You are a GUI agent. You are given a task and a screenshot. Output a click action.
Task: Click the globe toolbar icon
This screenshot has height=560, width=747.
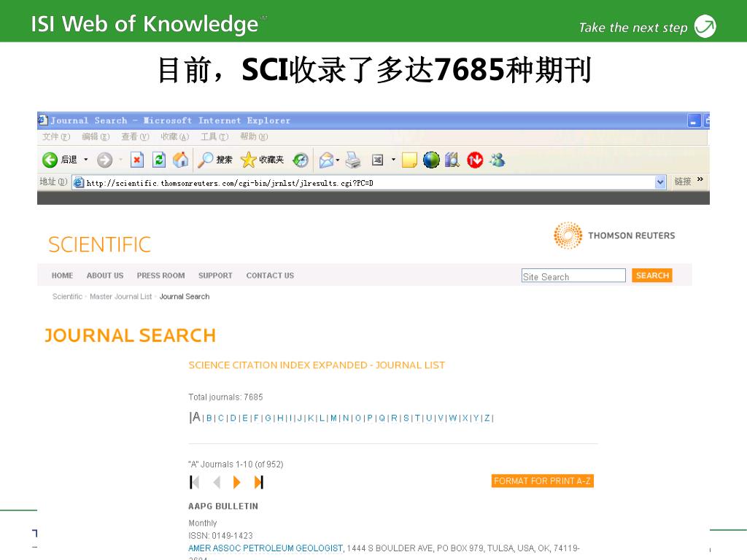coord(431,160)
